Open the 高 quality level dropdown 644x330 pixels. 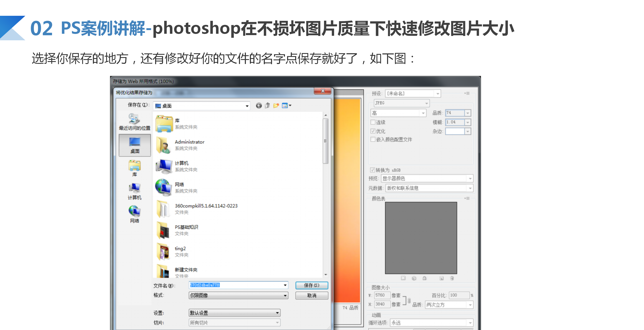tap(398, 113)
